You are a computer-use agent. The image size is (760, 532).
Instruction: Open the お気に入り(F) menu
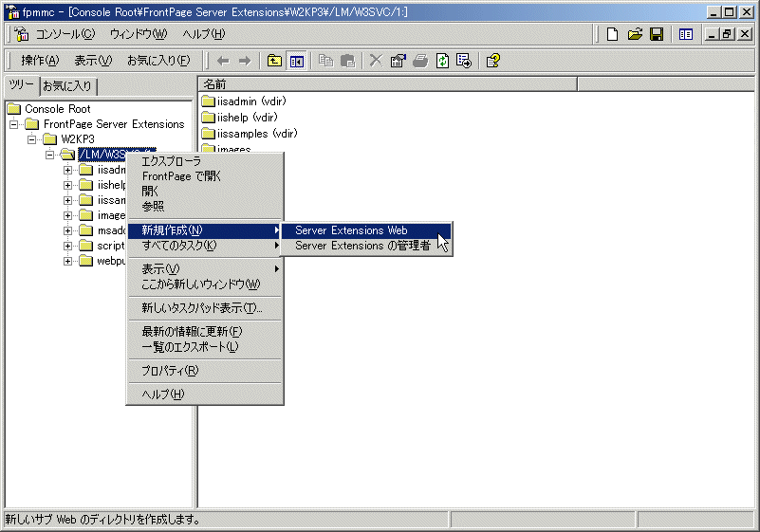(158, 61)
